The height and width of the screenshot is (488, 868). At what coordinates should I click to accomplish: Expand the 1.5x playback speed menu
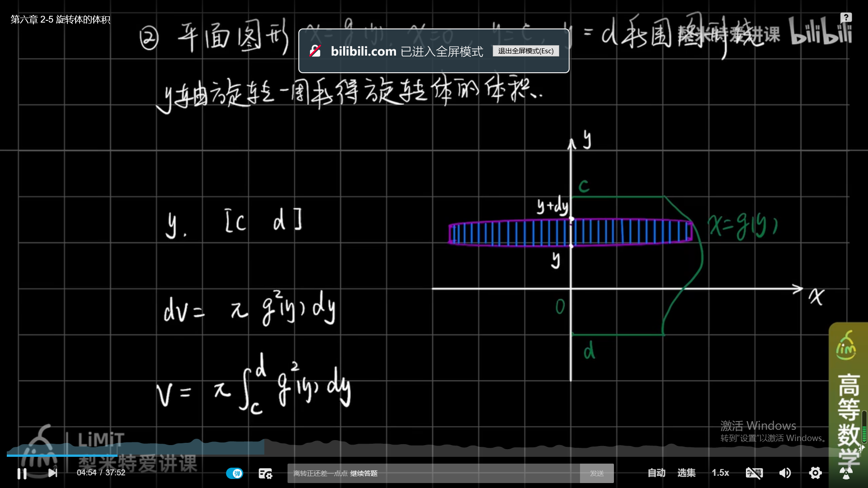(x=720, y=473)
